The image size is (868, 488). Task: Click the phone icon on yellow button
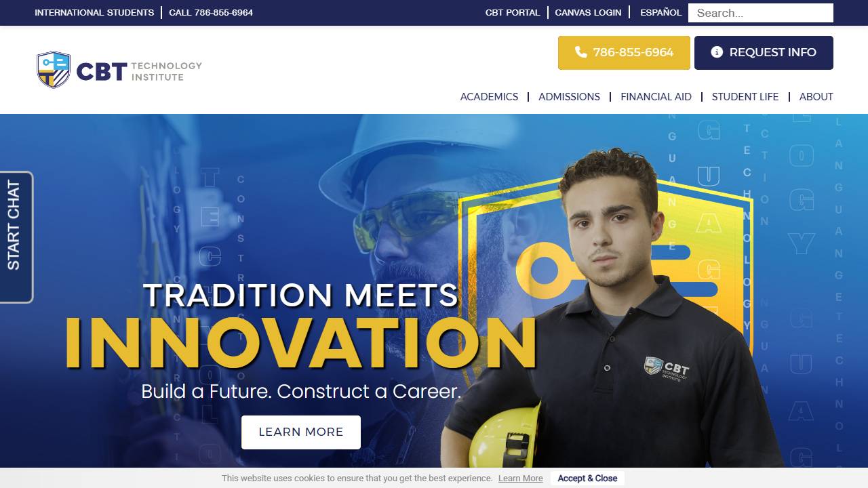tap(580, 52)
